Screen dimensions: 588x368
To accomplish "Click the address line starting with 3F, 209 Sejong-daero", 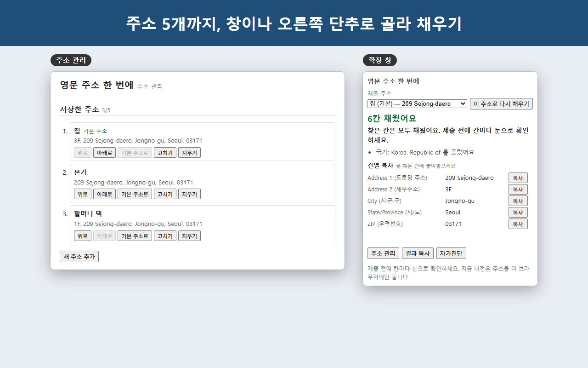I will tap(138, 141).
